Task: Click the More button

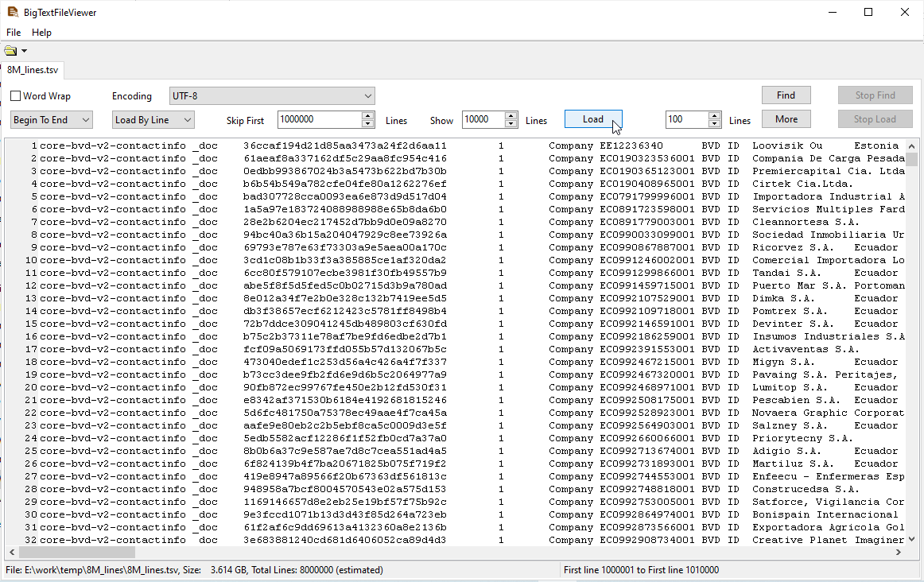Action: [x=786, y=119]
